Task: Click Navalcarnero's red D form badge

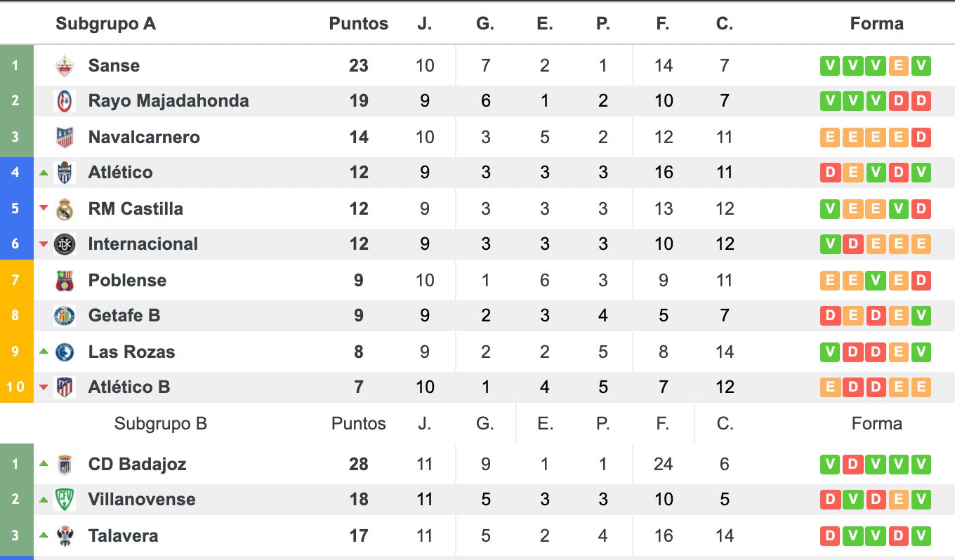Action: (921, 138)
